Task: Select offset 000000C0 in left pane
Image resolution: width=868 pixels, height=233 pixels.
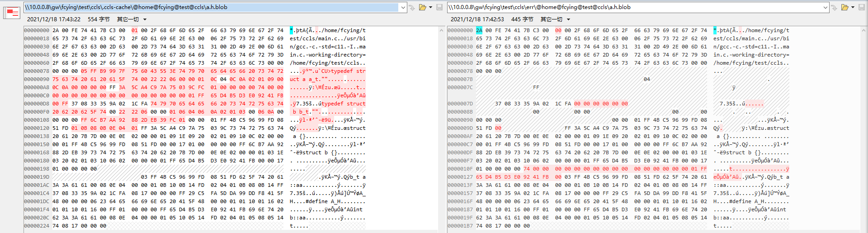Action: (x=37, y=95)
